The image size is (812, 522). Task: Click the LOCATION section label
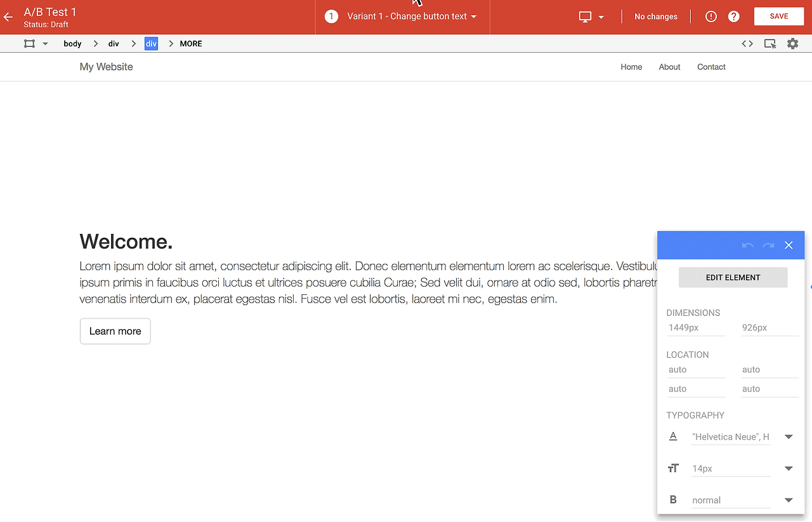point(688,355)
